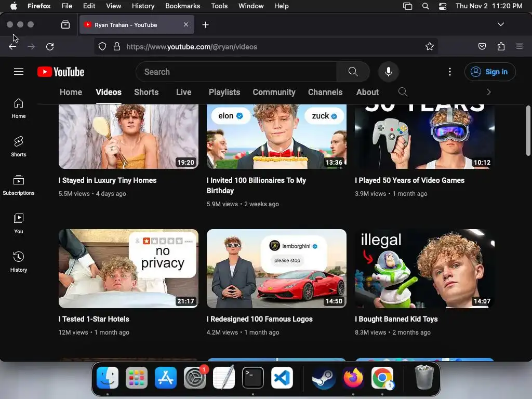Bookmark this page with star icon
Screen dimensions: 532x399
pyautogui.click(x=430, y=46)
